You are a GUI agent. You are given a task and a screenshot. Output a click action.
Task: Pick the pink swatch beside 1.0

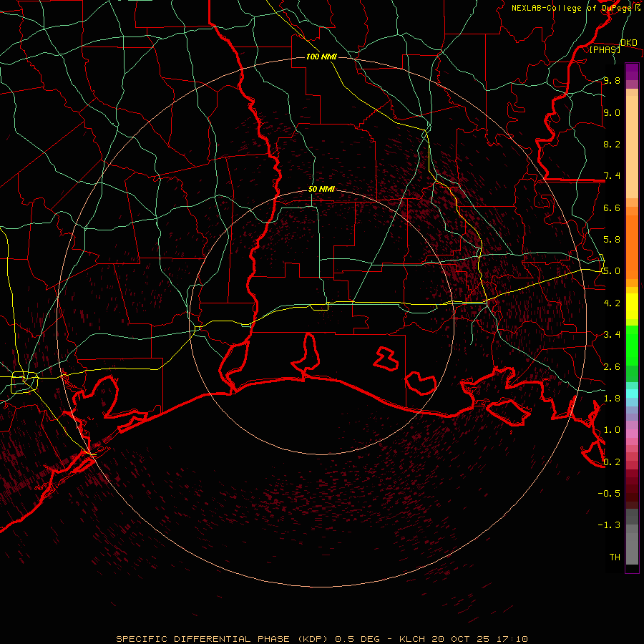click(632, 434)
